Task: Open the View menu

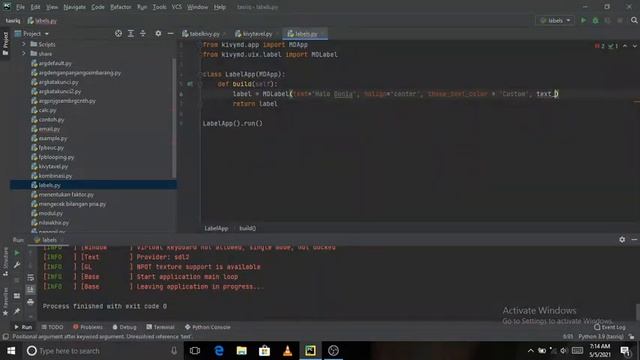Action: tap(52, 7)
